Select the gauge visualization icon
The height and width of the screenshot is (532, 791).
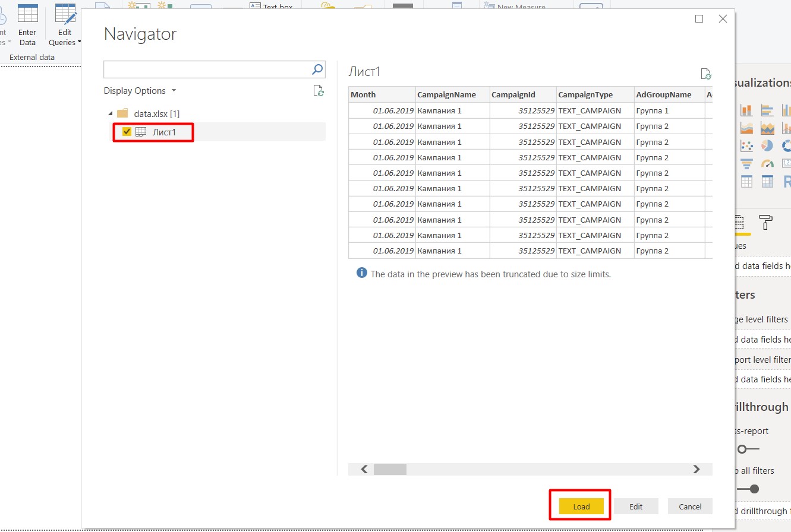pyautogui.click(x=767, y=164)
